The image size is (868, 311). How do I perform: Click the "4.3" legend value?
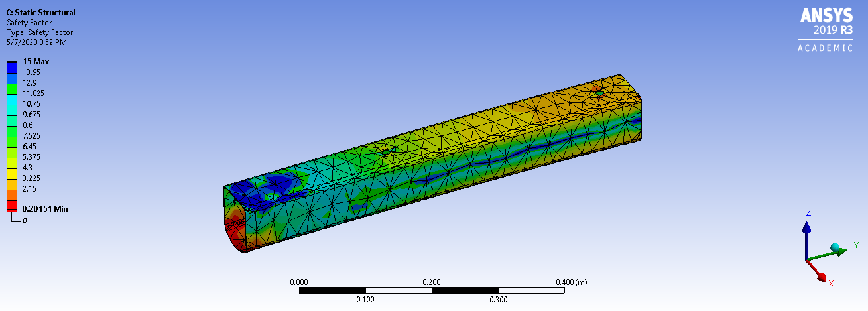pyautogui.click(x=28, y=167)
